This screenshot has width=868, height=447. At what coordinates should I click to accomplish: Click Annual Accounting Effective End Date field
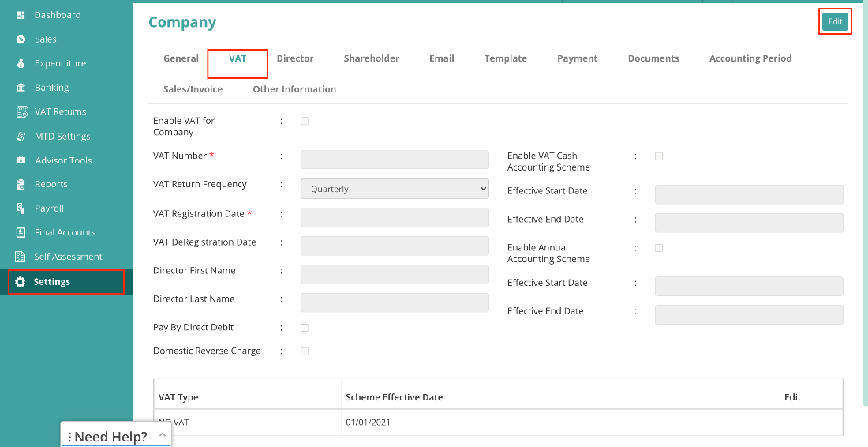point(749,314)
